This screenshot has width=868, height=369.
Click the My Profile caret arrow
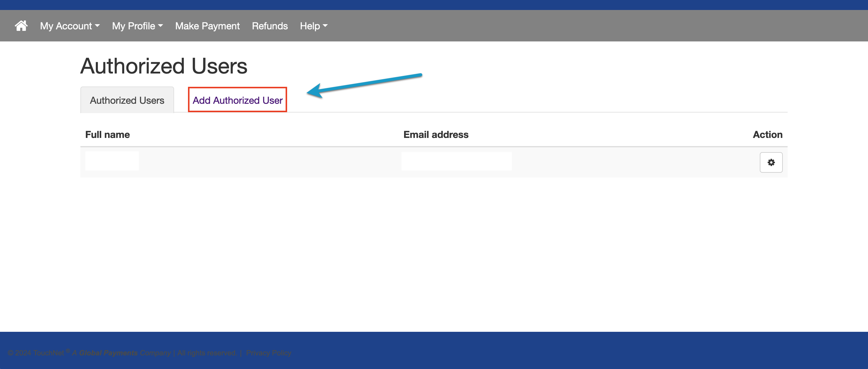click(x=160, y=26)
